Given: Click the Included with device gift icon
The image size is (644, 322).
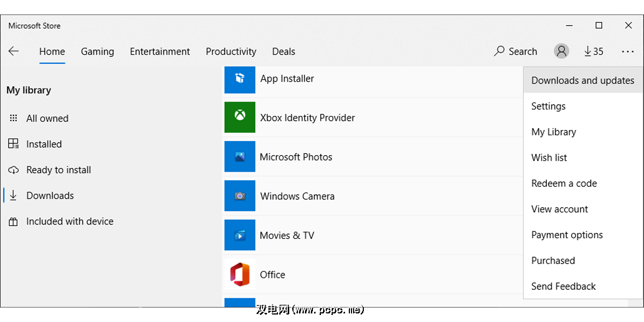Looking at the screenshot, I should click(x=13, y=222).
